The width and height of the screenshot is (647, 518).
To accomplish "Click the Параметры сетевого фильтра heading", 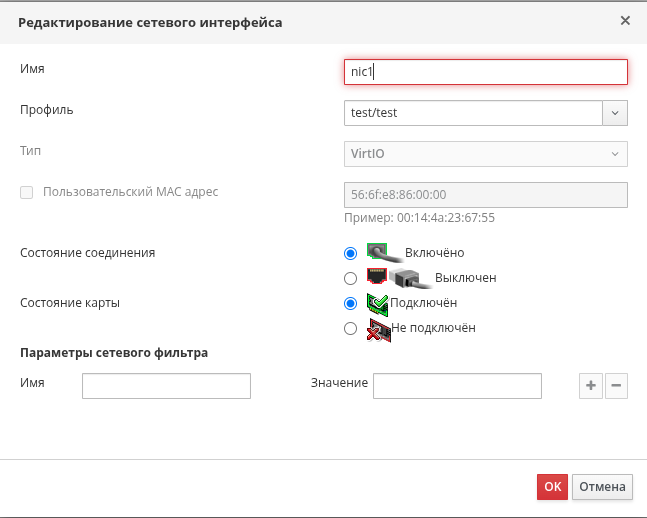I will (114, 353).
